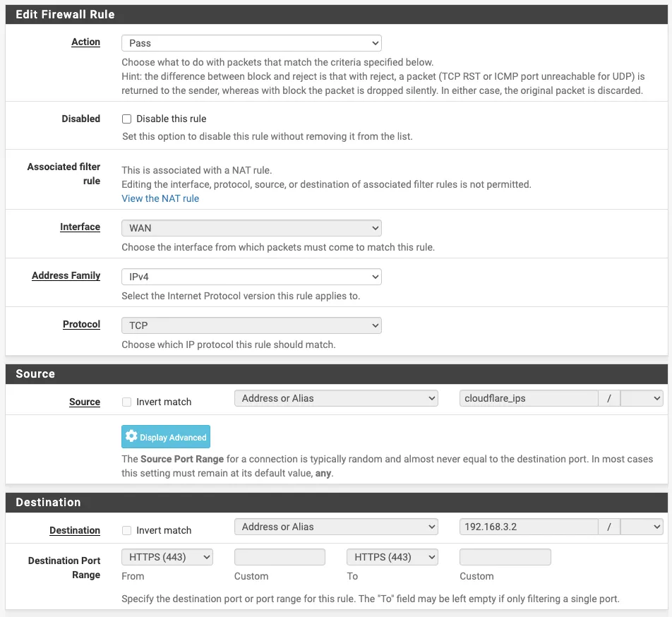Click the underlined Action label
The height and width of the screenshot is (617, 672).
(x=85, y=42)
